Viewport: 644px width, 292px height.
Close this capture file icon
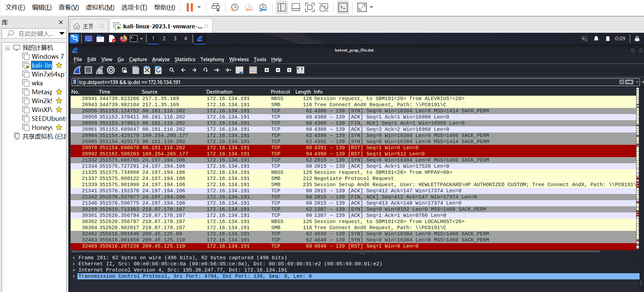[147, 70]
